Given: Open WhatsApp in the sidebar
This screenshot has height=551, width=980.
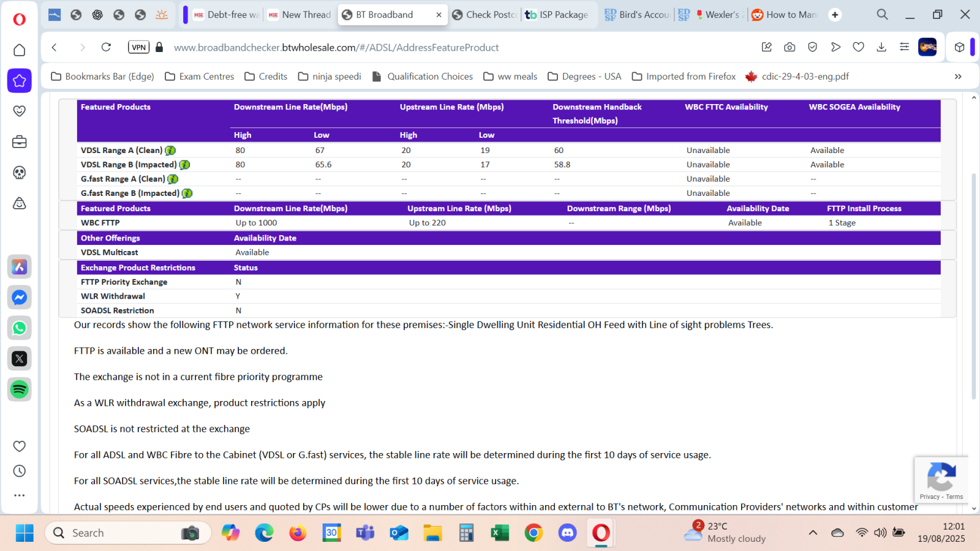Looking at the screenshot, I should 20,328.
